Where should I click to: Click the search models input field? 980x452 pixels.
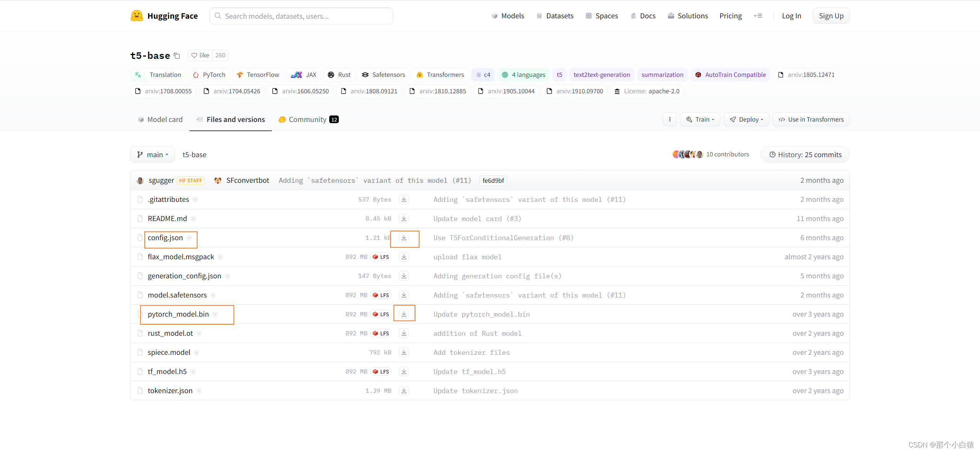301,16
